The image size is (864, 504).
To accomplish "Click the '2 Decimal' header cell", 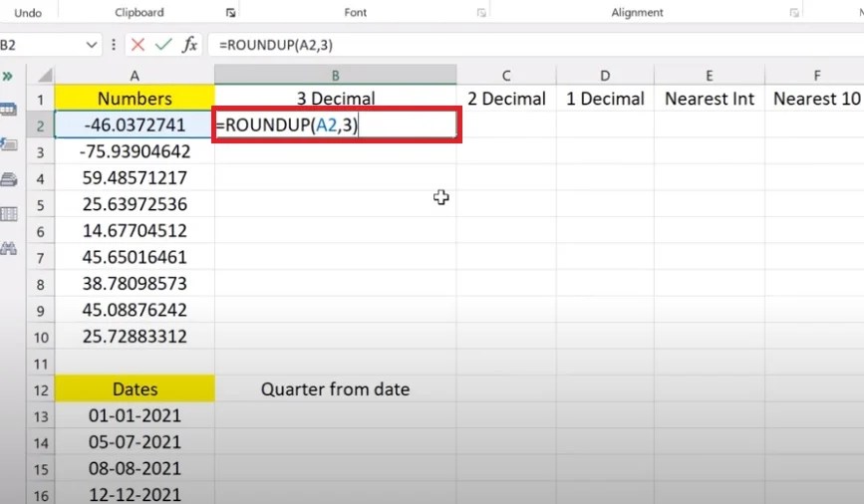I will tap(506, 98).
